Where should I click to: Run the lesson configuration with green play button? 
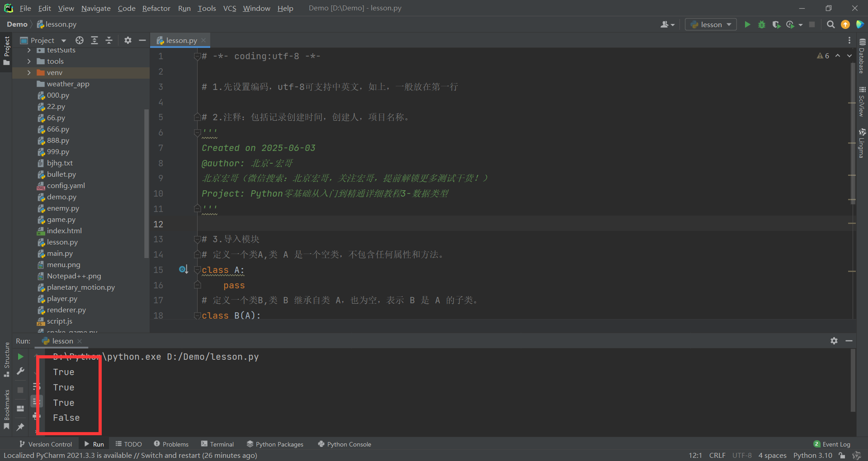pos(747,24)
